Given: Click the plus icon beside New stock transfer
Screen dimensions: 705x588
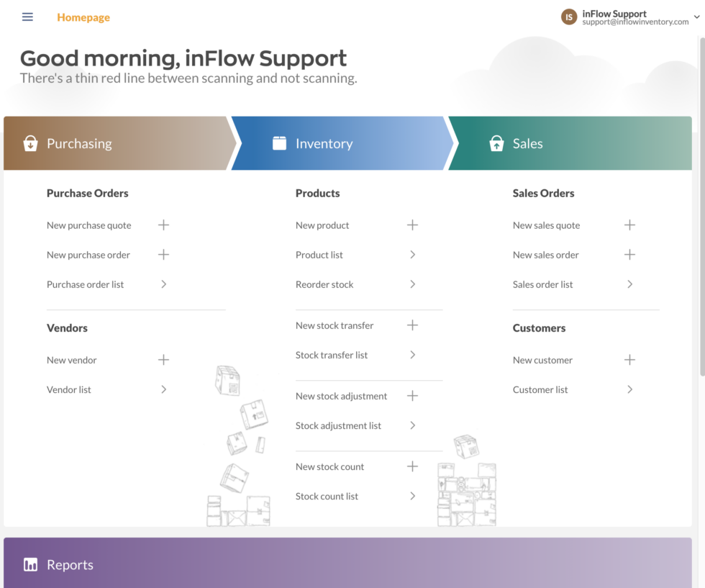Looking at the screenshot, I should coord(412,325).
